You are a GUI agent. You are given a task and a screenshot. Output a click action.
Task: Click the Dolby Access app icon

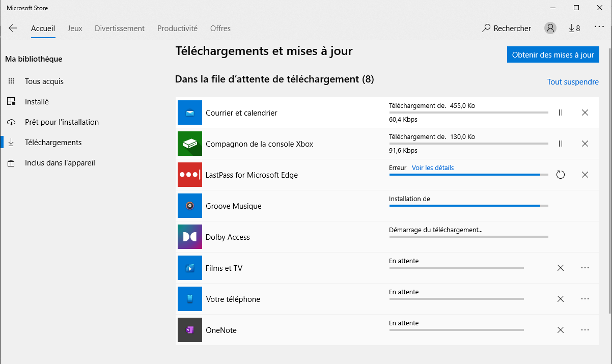click(x=190, y=237)
